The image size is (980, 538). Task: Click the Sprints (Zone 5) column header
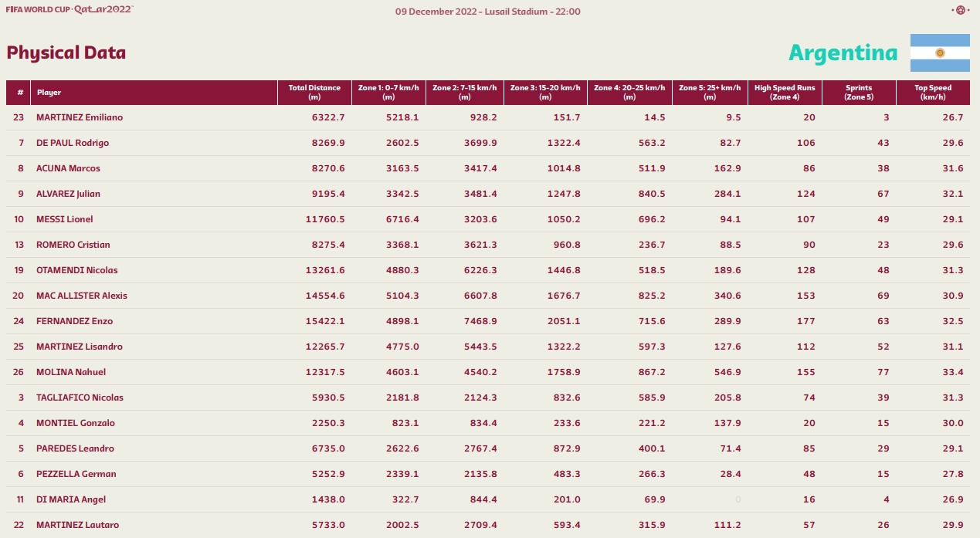pos(858,93)
